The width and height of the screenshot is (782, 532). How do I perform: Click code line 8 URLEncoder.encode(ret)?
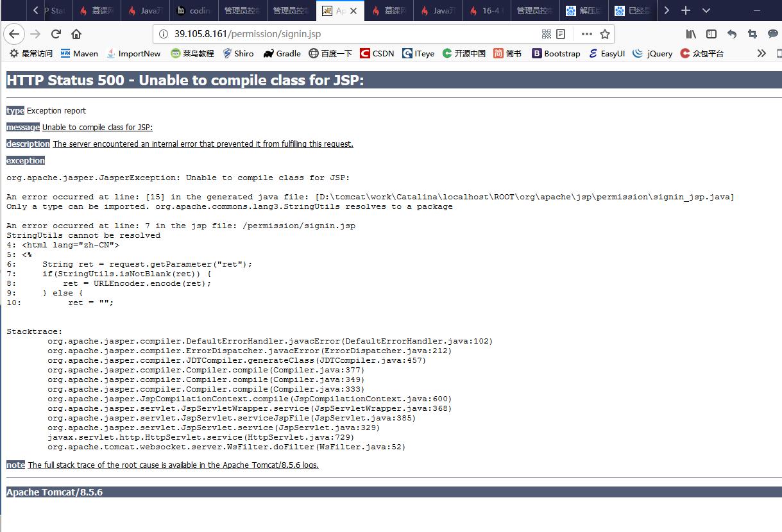pos(108,283)
